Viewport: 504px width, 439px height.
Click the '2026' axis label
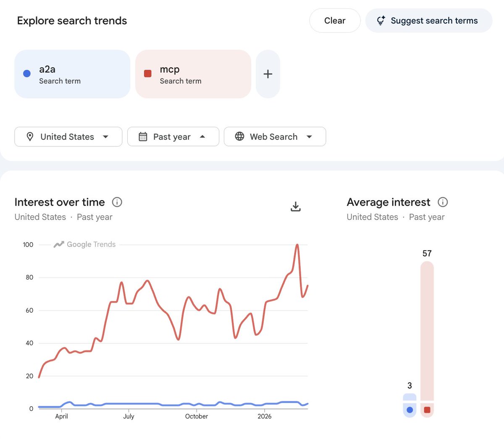[x=265, y=416]
